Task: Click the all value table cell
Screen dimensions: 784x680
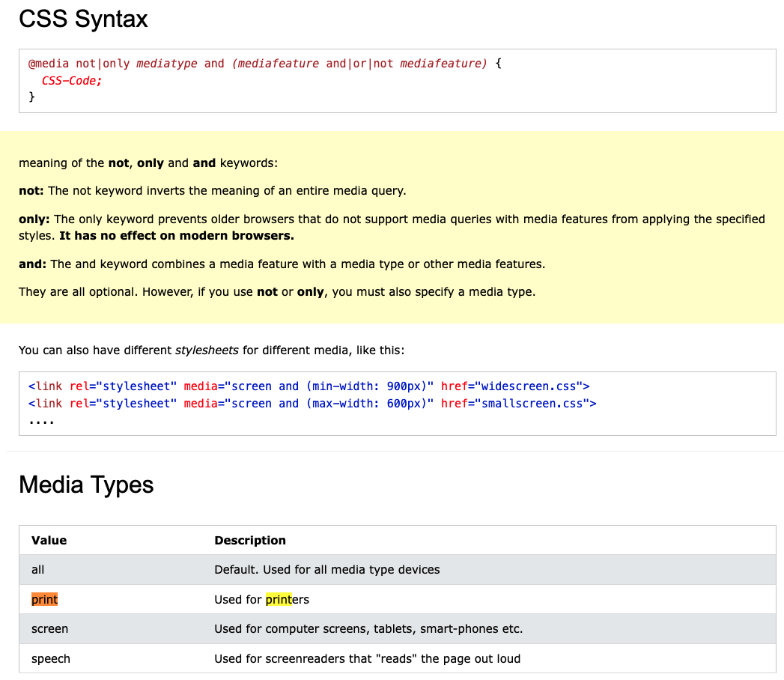Action: pos(37,569)
